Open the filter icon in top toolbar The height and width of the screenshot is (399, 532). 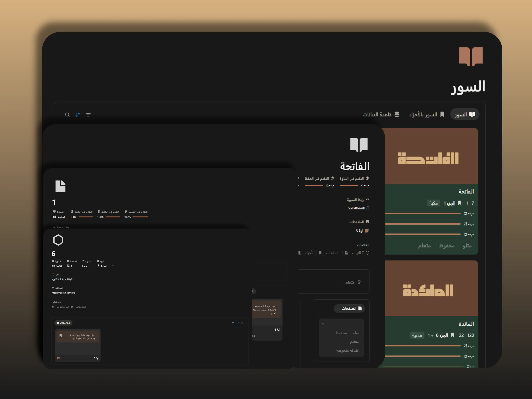coord(88,115)
